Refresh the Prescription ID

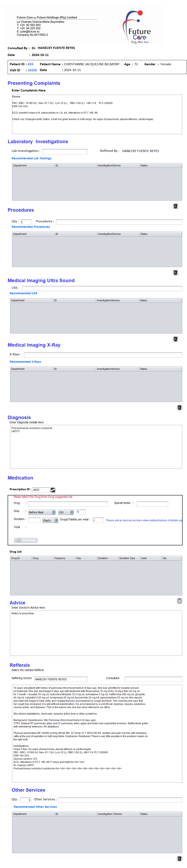pos(53,490)
